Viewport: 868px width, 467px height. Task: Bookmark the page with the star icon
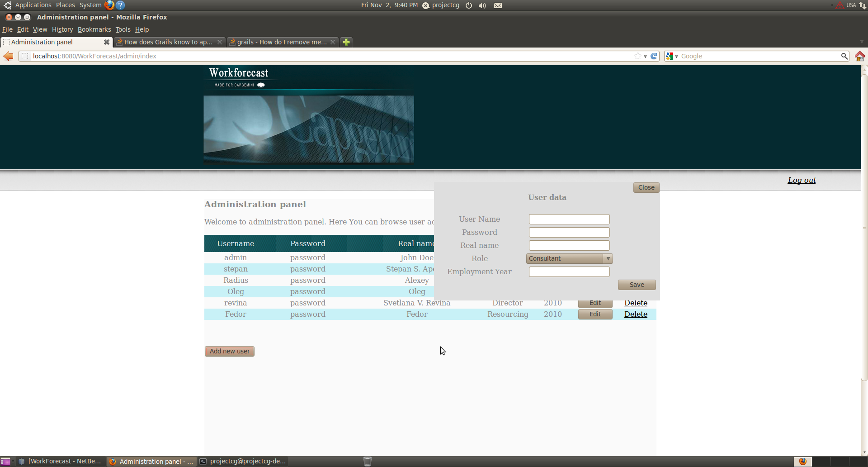pyautogui.click(x=638, y=56)
